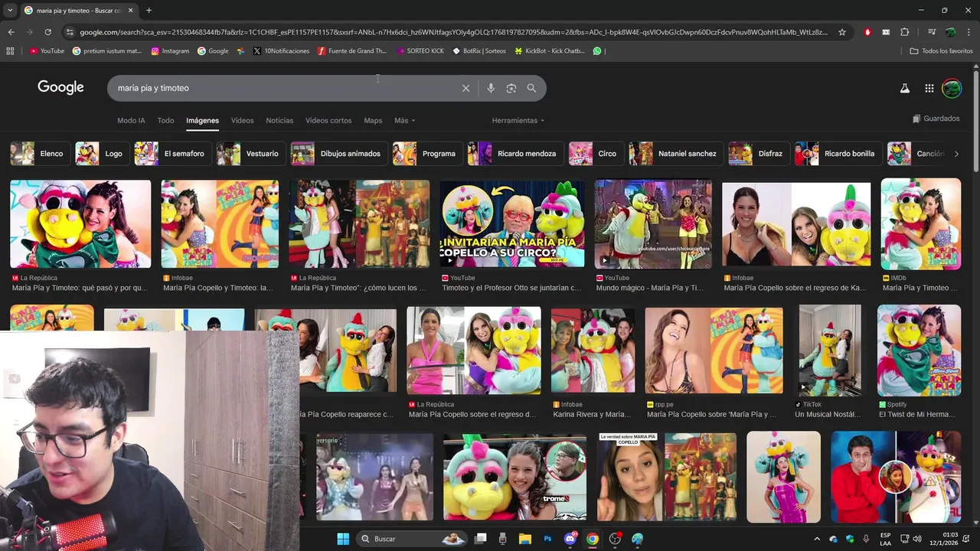Open Windows Start menu

point(343,539)
